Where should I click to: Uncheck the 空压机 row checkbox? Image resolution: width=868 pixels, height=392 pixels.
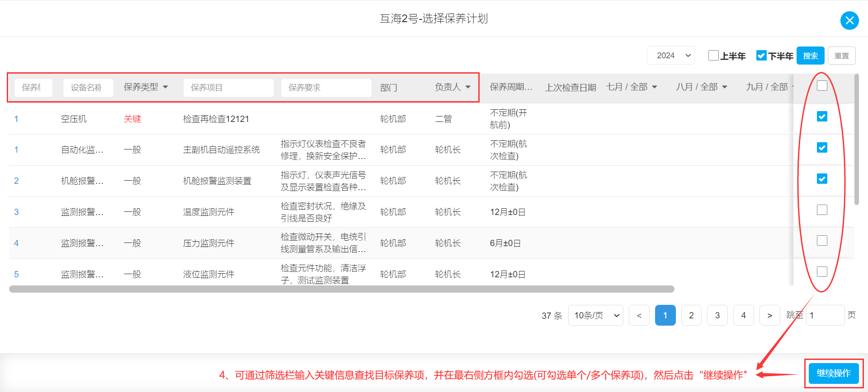[x=822, y=117]
